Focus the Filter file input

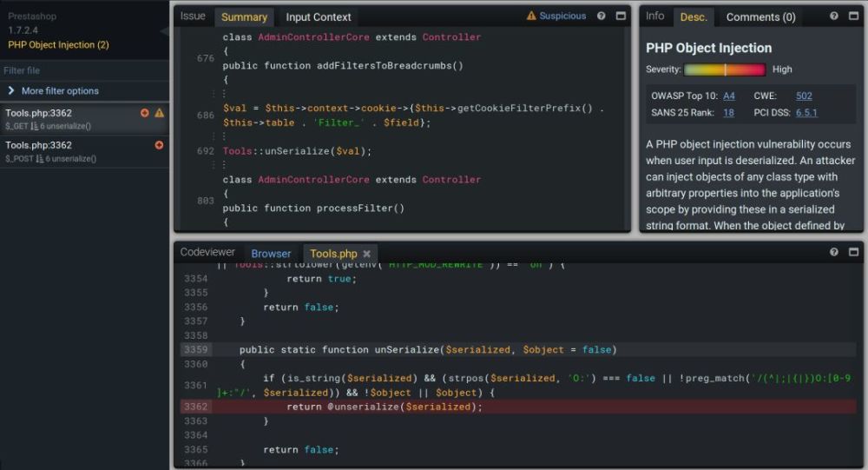[84, 70]
